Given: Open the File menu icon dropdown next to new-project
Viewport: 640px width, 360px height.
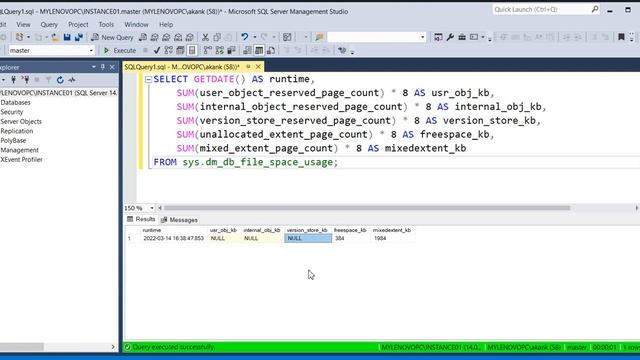Looking at the screenshot, I should (x=28, y=37).
